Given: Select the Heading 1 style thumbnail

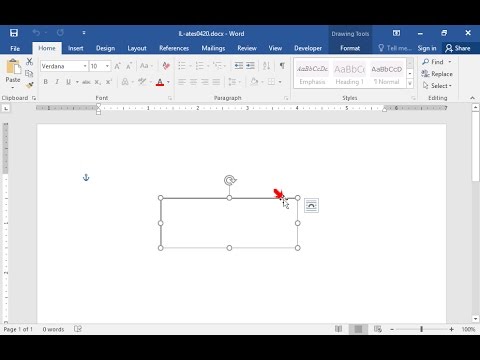Looking at the screenshot, I should (349, 74).
